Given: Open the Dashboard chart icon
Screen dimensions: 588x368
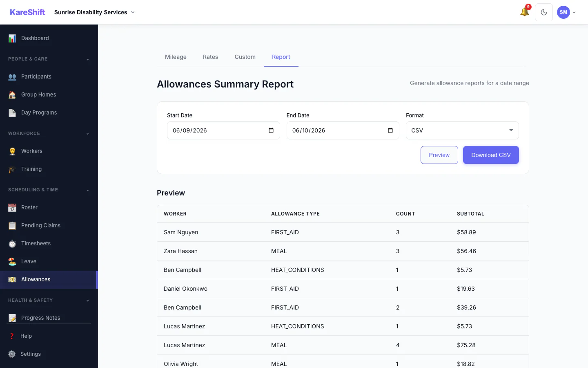Looking at the screenshot, I should [12, 38].
